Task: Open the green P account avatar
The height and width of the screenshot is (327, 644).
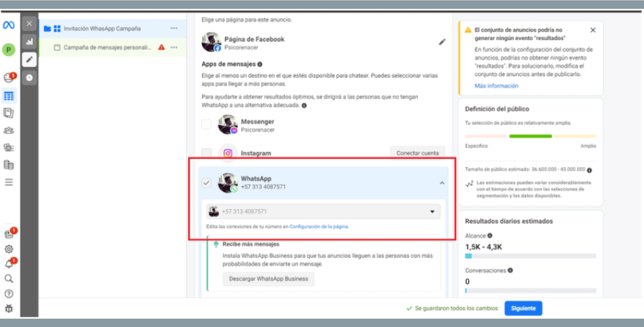Action: pos(9,50)
